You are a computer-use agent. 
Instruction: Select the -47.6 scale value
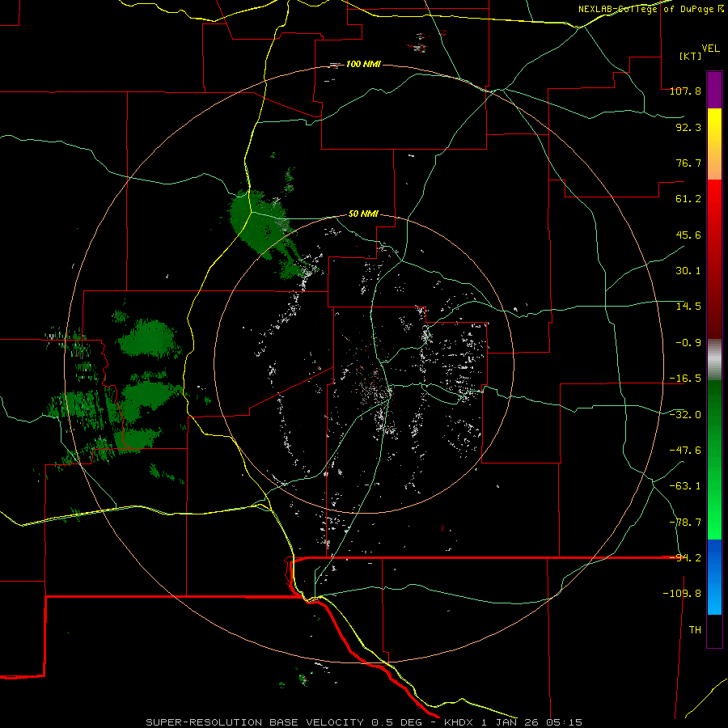click(685, 451)
